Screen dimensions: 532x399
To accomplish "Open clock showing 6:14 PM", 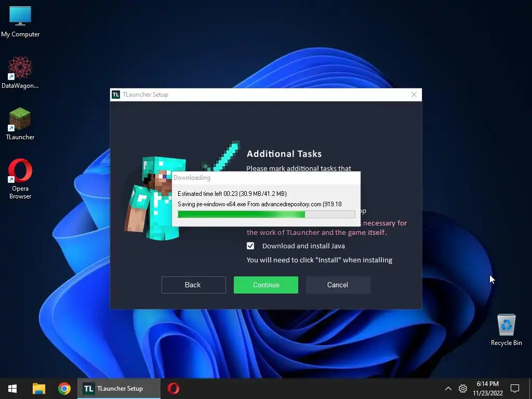I will pos(487,389).
